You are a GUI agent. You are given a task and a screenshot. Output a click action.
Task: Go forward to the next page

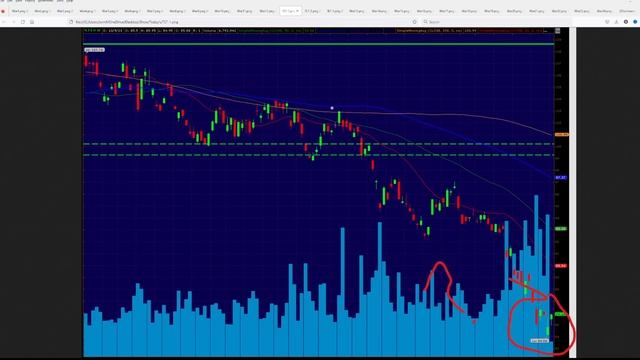pos(13,22)
